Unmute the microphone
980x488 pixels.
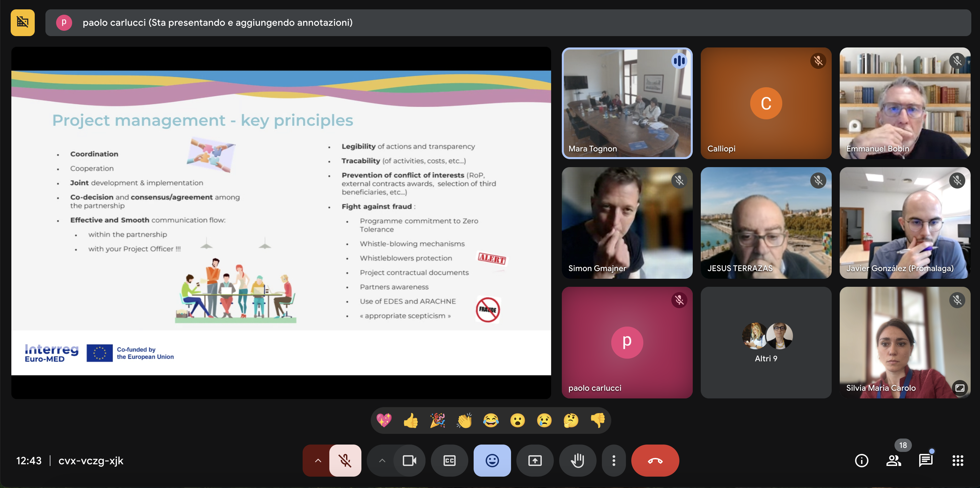click(x=345, y=461)
